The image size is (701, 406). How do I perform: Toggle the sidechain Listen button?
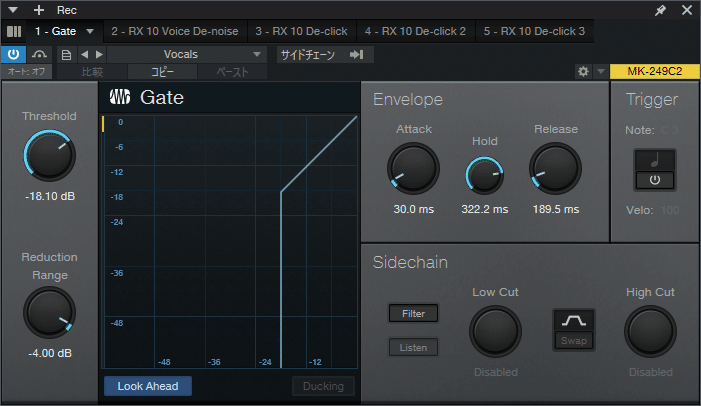414,347
